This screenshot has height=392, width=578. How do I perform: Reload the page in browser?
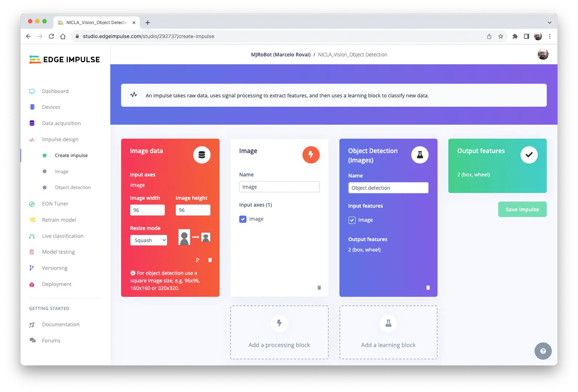(x=51, y=36)
